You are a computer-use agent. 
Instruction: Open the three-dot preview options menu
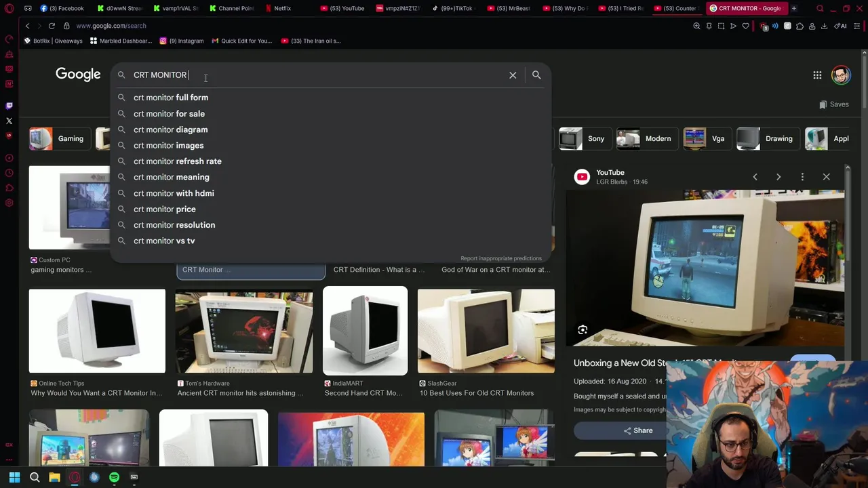point(802,177)
